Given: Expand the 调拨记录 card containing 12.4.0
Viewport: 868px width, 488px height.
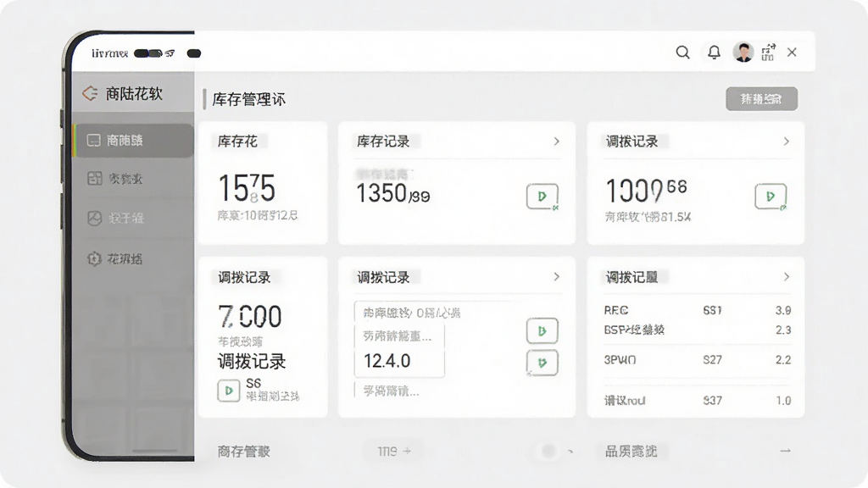Looking at the screenshot, I should click(x=556, y=277).
